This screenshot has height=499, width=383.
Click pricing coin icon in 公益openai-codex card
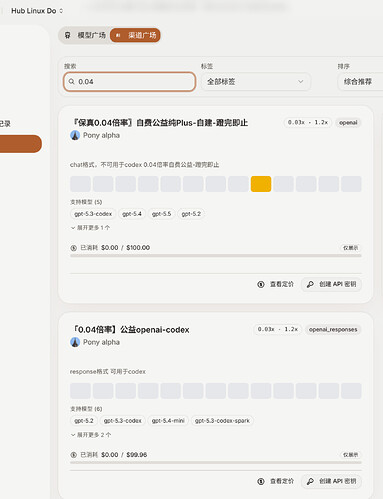coord(261,481)
